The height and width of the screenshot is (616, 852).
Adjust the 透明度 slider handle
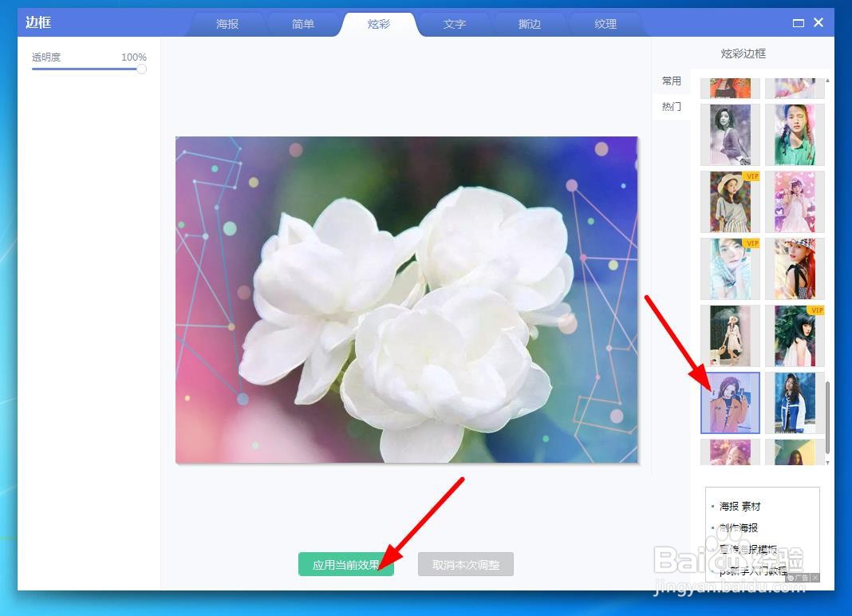141,69
